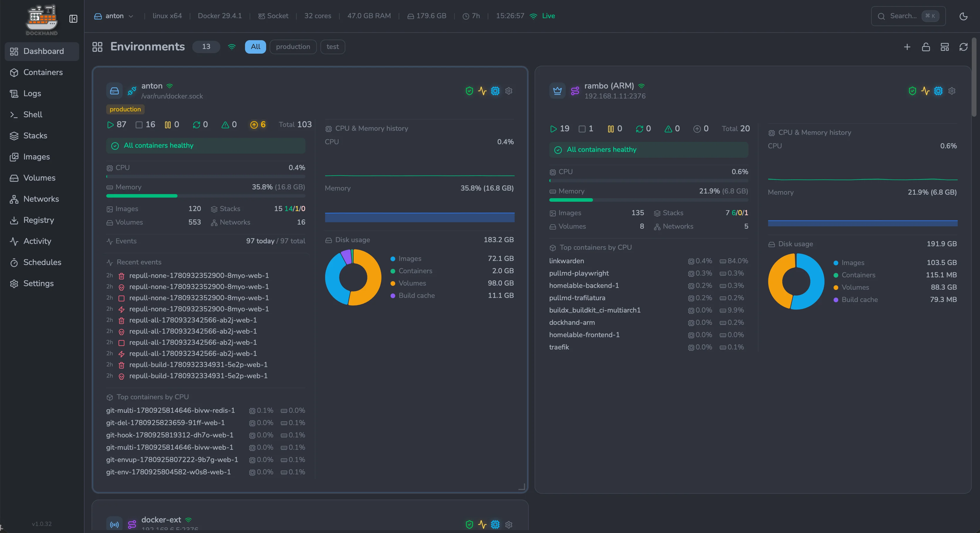
Task: Open settings gear on docker-ext card
Action: 509,524
